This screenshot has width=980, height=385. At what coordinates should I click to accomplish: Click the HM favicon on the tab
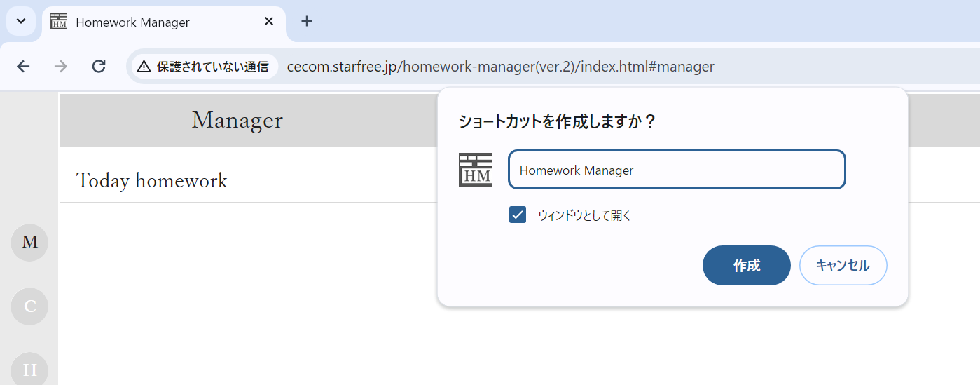pos(59,22)
